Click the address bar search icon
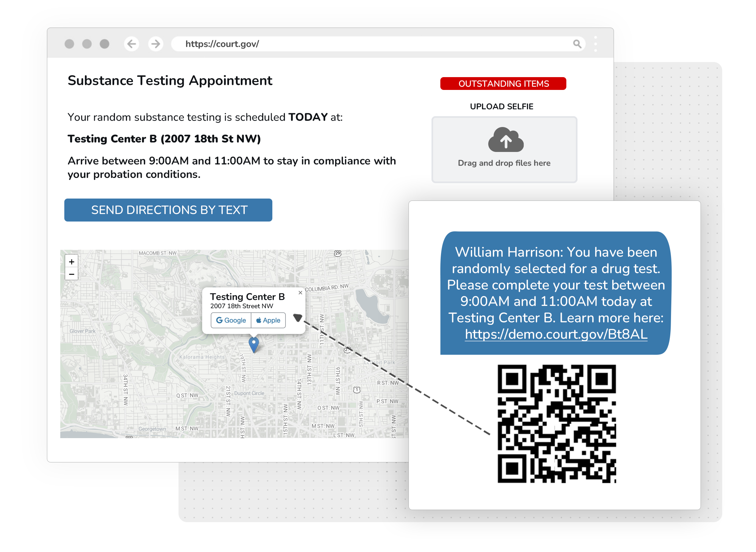The height and width of the screenshot is (552, 756). [577, 44]
